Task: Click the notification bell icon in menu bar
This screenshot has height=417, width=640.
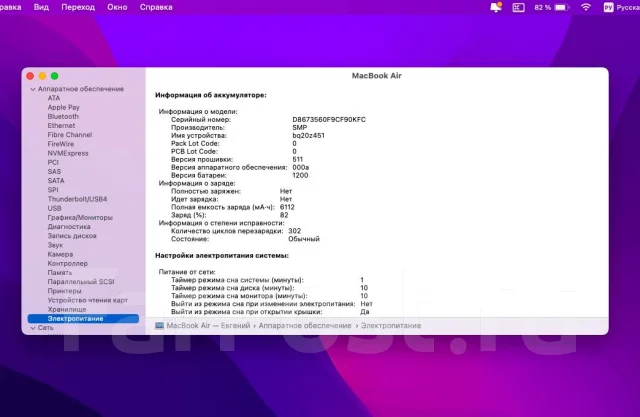Action: [496, 7]
